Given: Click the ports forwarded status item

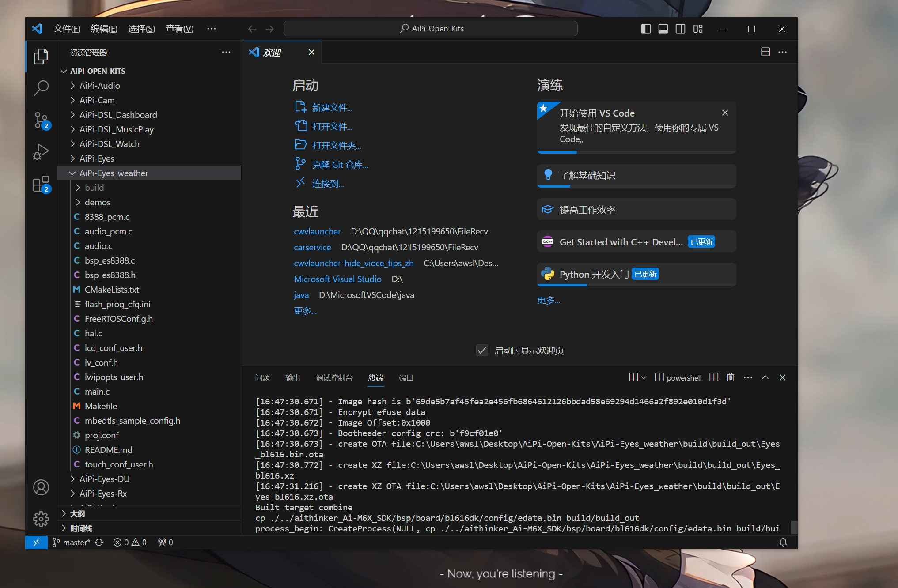Looking at the screenshot, I should (x=166, y=543).
